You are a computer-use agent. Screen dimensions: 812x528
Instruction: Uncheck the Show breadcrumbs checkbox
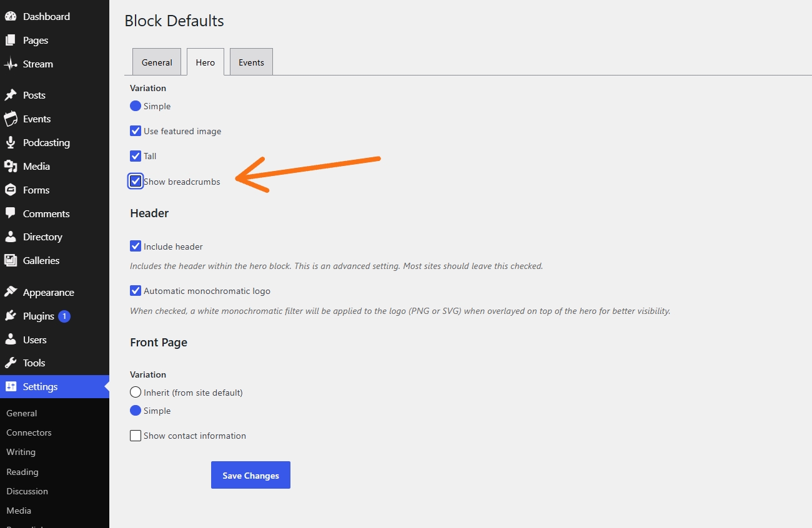pyautogui.click(x=136, y=182)
